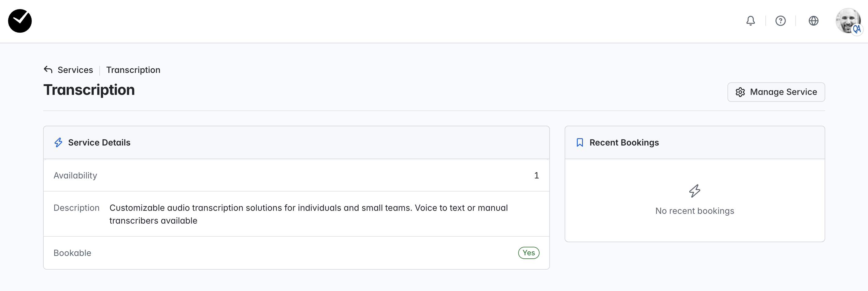The image size is (868, 291).
Task: Click the lightning icon above No recent bookings
Action: (x=694, y=191)
